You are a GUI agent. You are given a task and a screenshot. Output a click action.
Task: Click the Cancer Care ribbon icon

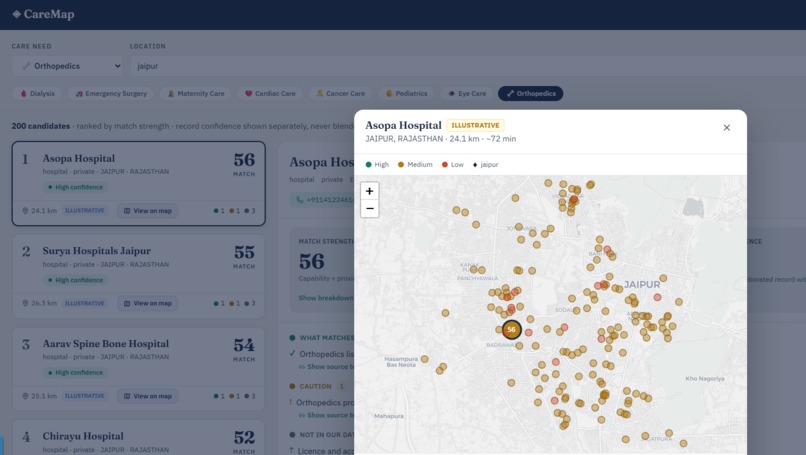319,94
